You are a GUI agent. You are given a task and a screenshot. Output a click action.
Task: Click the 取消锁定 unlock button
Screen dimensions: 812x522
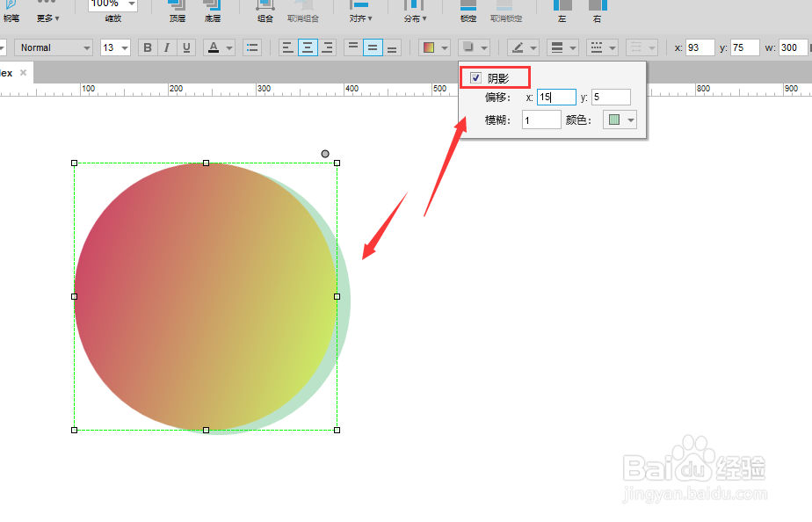pyautogui.click(x=506, y=11)
